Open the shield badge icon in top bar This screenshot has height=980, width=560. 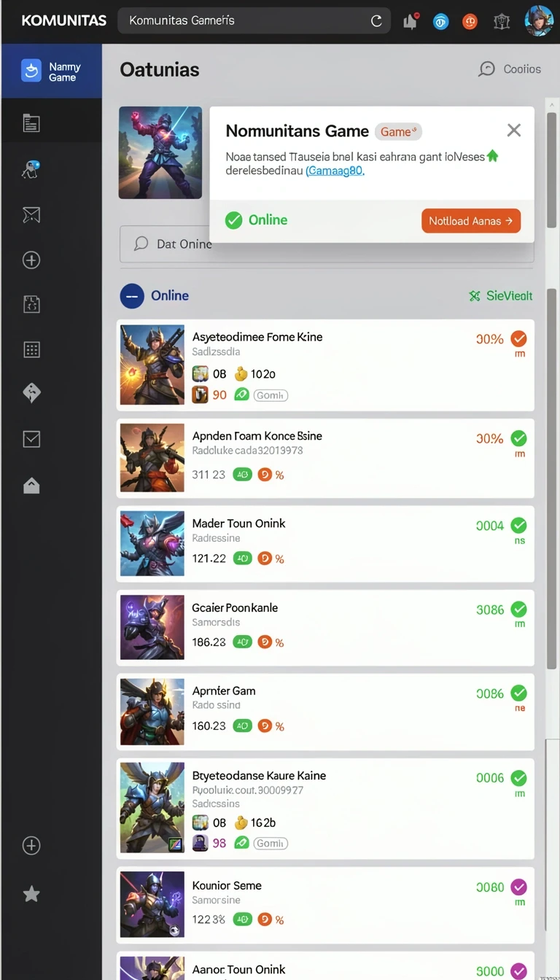click(502, 22)
